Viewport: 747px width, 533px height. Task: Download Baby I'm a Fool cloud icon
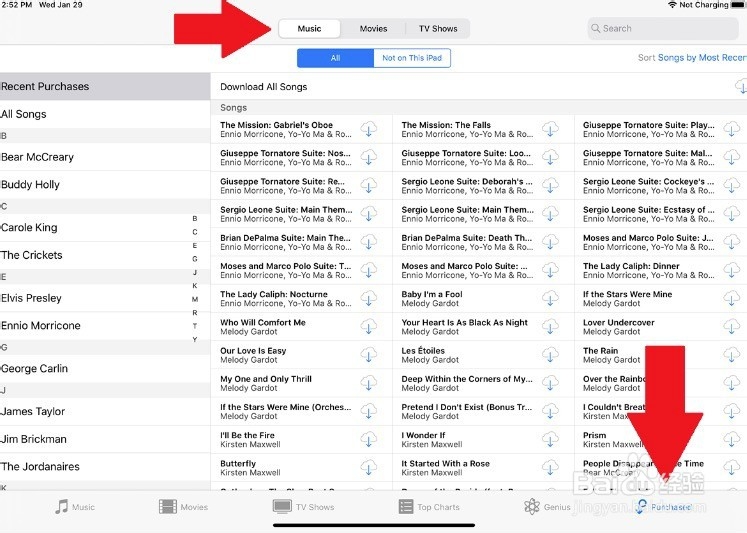[550, 298]
